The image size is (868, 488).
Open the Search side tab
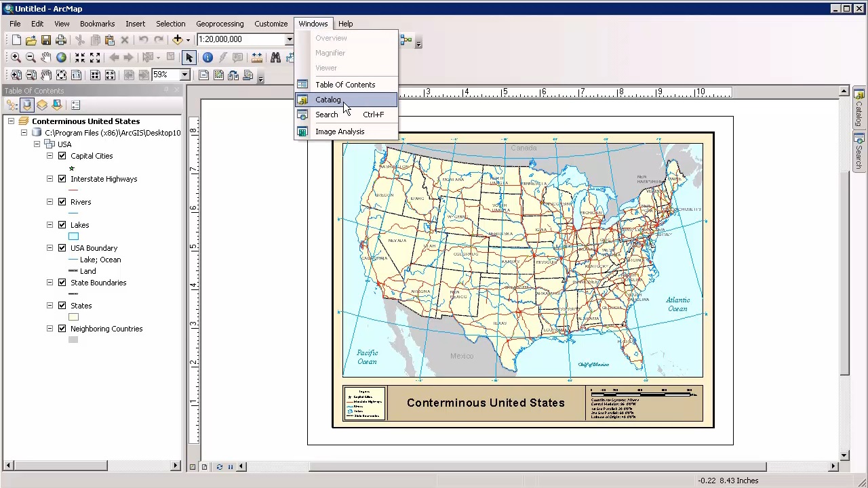pos(859,150)
